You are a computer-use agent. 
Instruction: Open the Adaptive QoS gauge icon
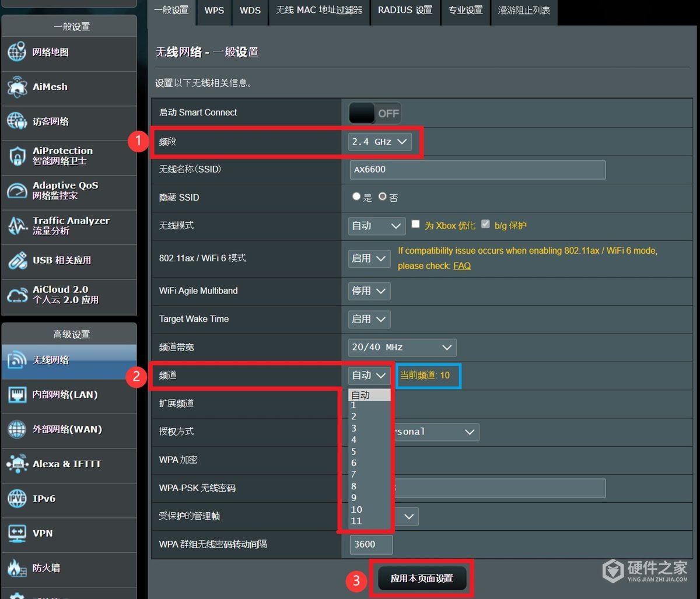[17, 191]
